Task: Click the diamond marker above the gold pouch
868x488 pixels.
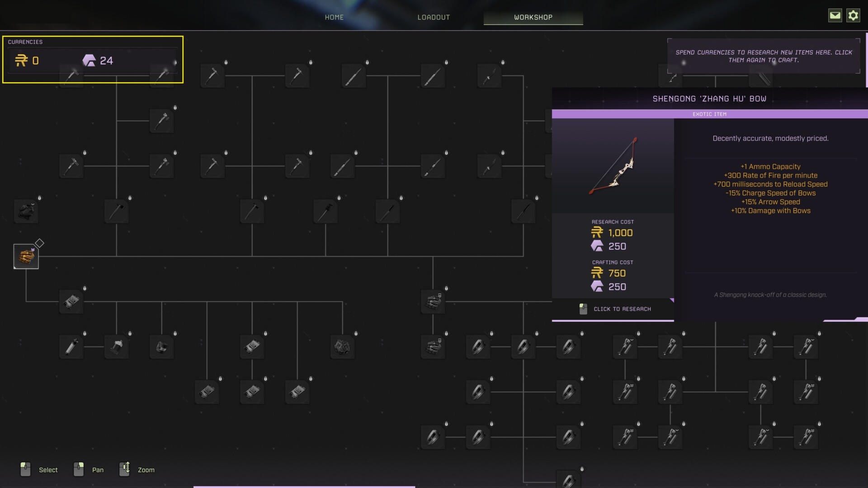Action: click(x=40, y=243)
